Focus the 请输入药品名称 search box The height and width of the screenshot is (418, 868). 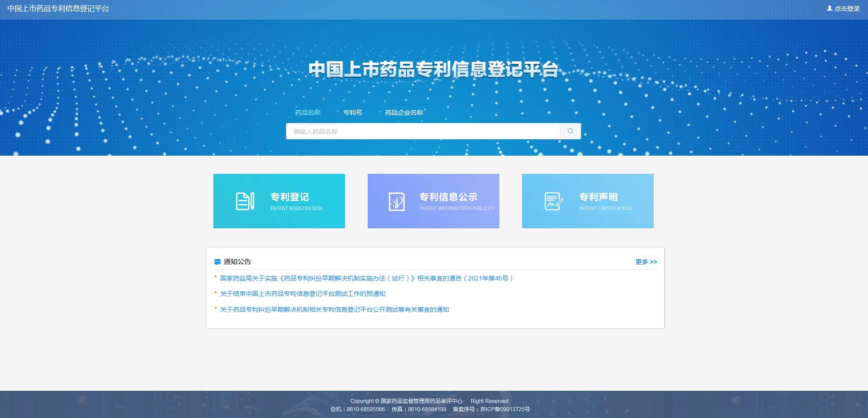(422, 132)
